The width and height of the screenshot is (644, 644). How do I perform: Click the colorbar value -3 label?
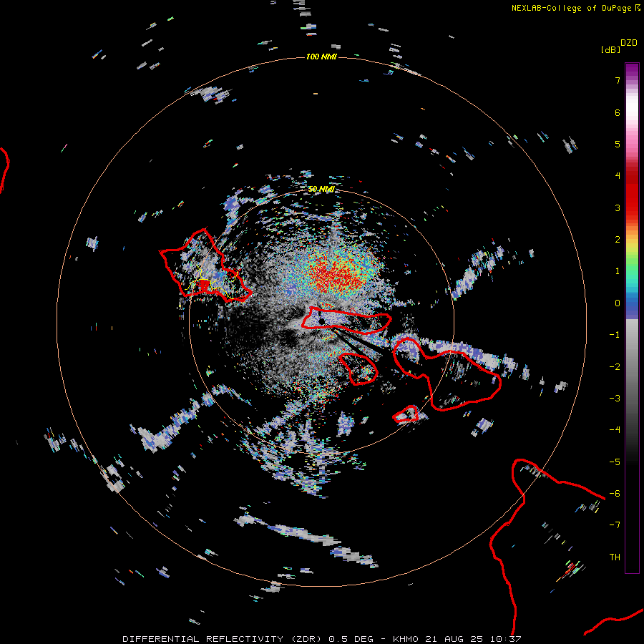[615, 399]
